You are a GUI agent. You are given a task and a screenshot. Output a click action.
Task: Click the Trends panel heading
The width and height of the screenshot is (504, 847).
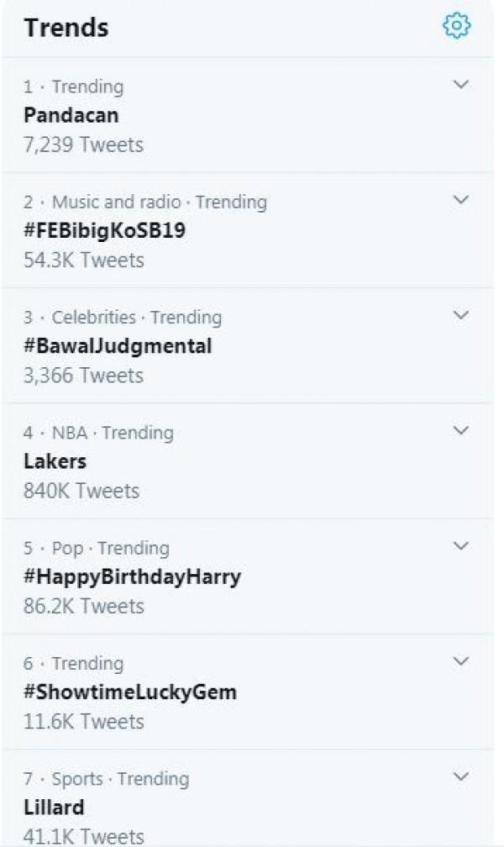(x=66, y=28)
